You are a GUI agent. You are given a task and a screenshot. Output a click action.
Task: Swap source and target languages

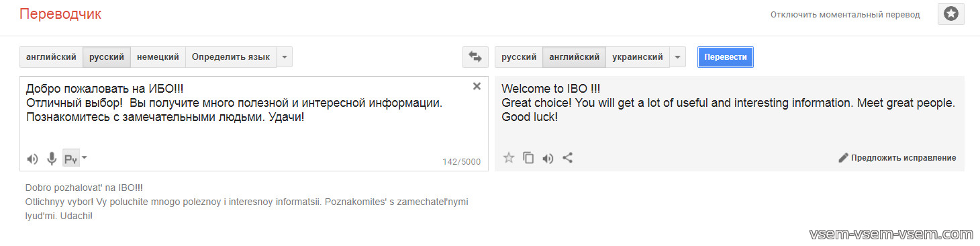(x=475, y=57)
